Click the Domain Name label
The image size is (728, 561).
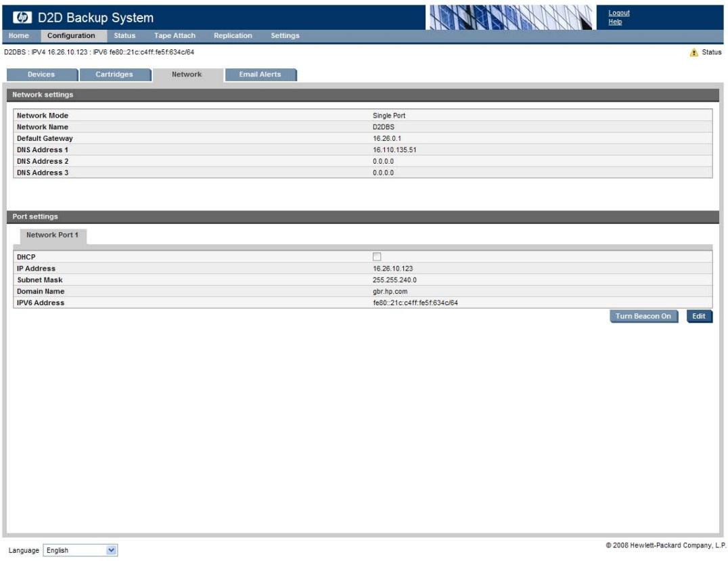[x=41, y=291]
